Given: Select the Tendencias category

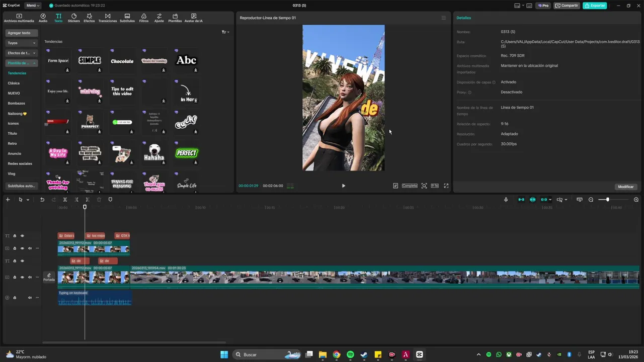Looking at the screenshot, I should pos(17,73).
